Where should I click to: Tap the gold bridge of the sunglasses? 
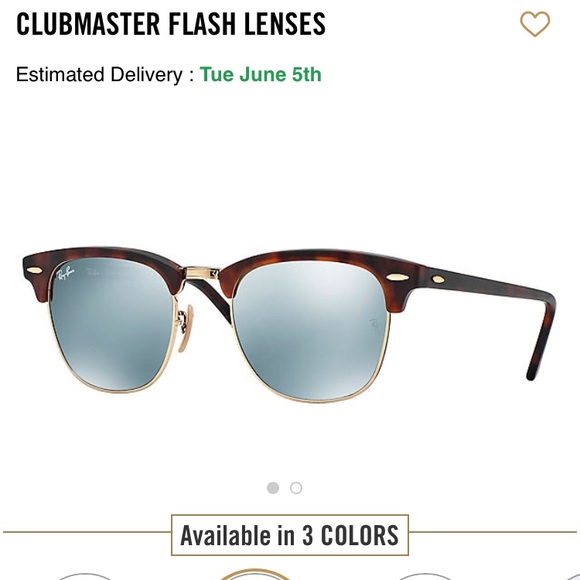pyautogui.click(x=202, y=273)
